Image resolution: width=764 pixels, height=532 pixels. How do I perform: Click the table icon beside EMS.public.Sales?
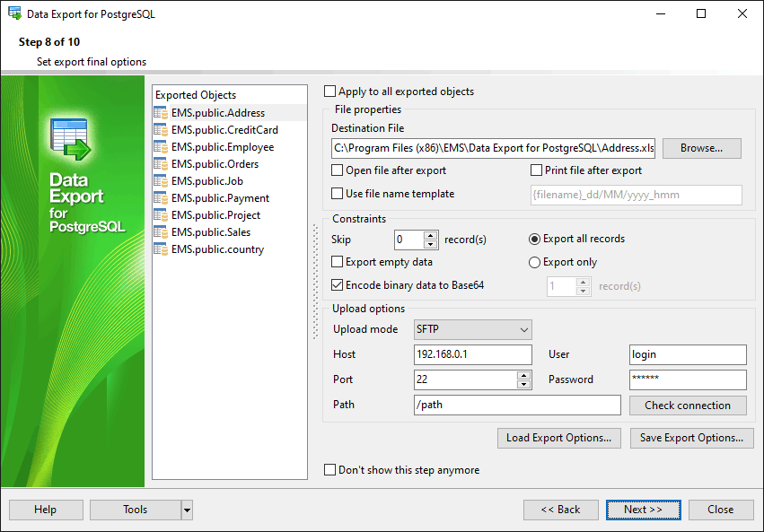[161, 232]
